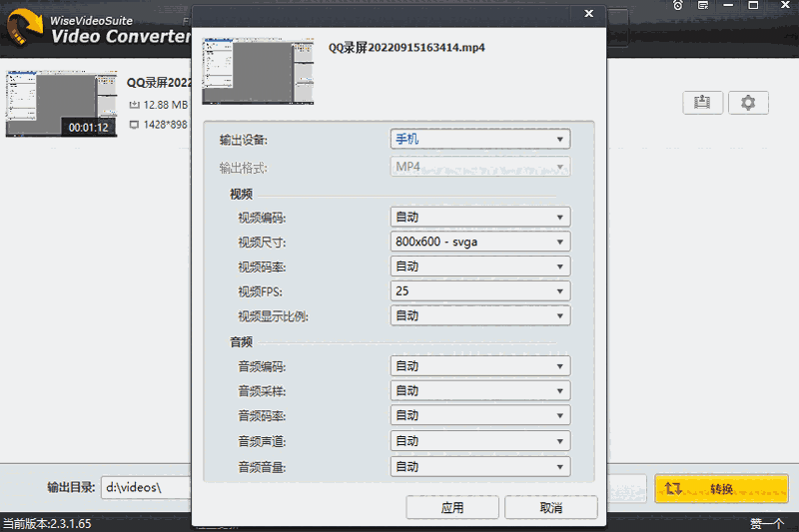799x532 pixels.
Task: Click the 输出设备 label
Action: coord(243,140)
